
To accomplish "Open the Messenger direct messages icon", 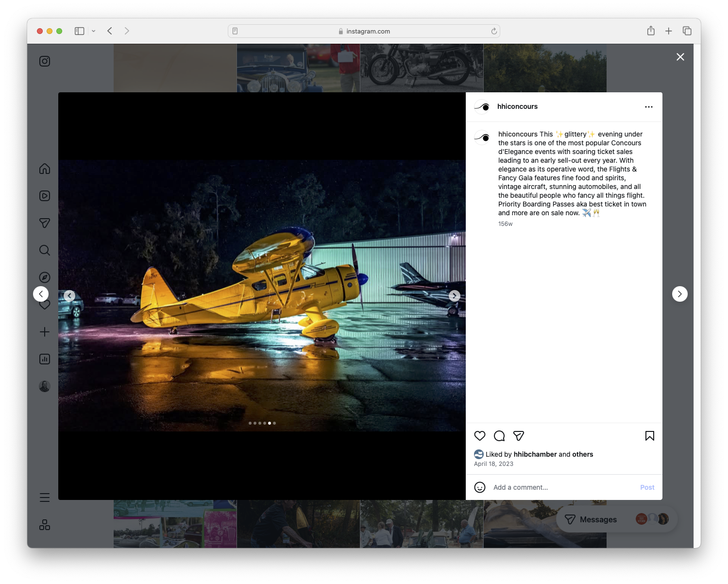I will tap(44, 223).
